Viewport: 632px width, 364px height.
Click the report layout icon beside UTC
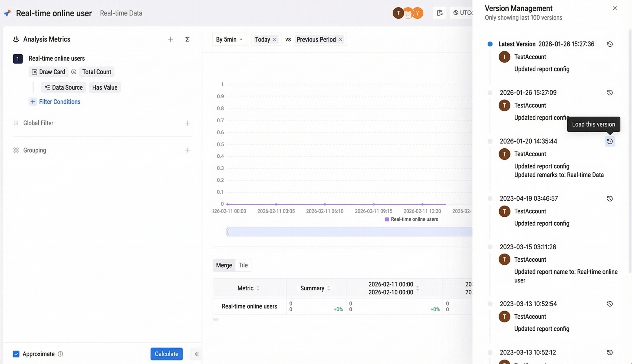pos(440,13)
